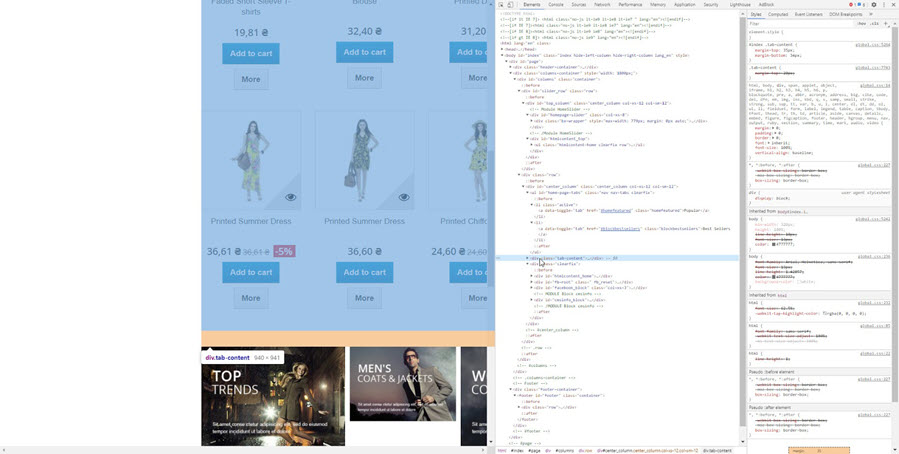The width and height of the screenshot is (899, 454).
Task: Open DevTools settings gear
Action: click(x=874, y=5)
